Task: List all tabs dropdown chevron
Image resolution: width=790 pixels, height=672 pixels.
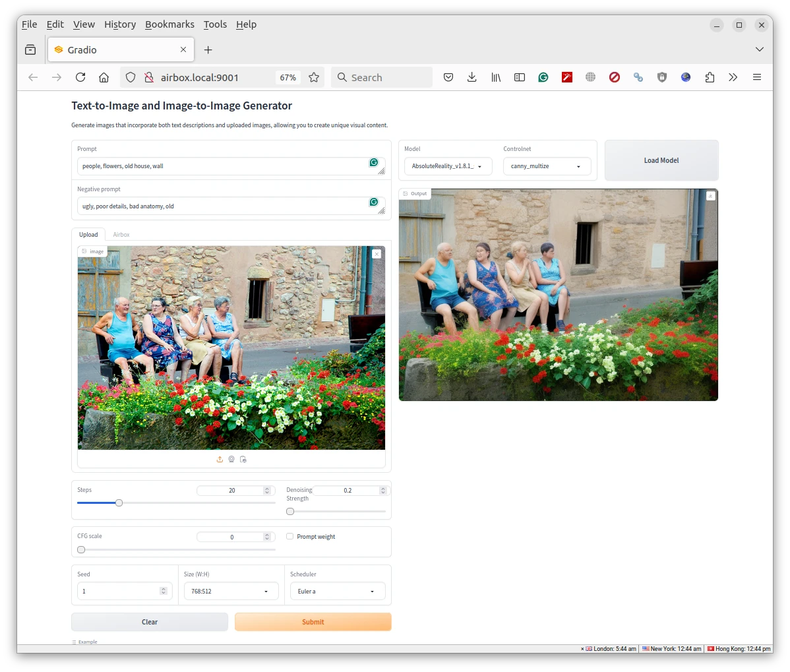Action: [x=759, y=49]
